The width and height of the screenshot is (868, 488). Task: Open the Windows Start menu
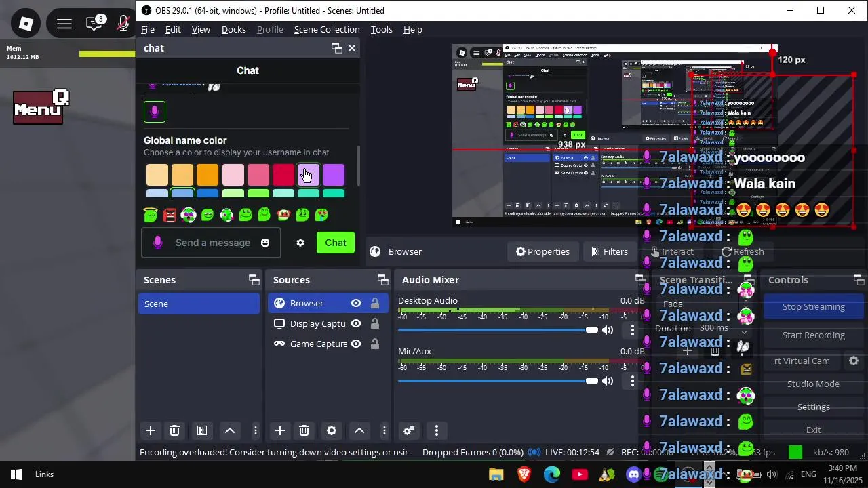(x=16, y=474)
